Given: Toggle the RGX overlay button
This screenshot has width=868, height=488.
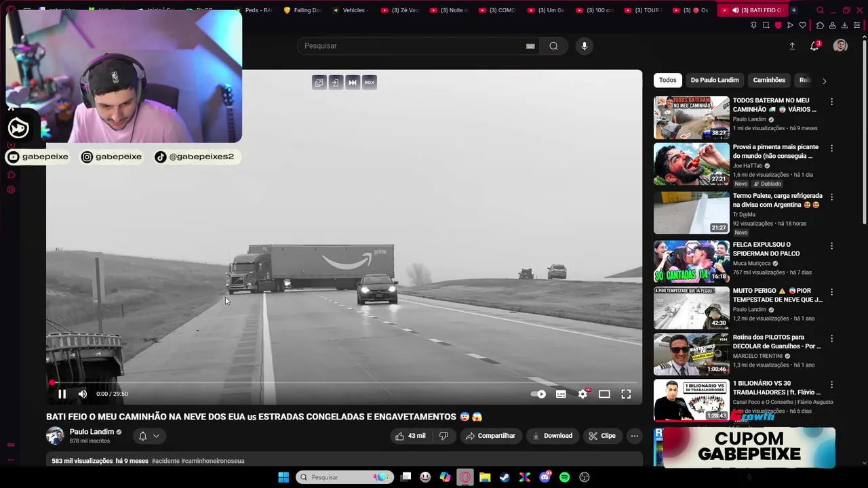Looking at the screenshot, I should coord(369,82).
